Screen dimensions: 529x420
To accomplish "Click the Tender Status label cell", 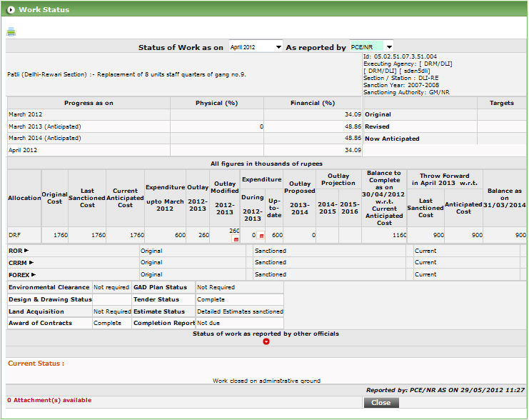I will [x=156, y=299].
